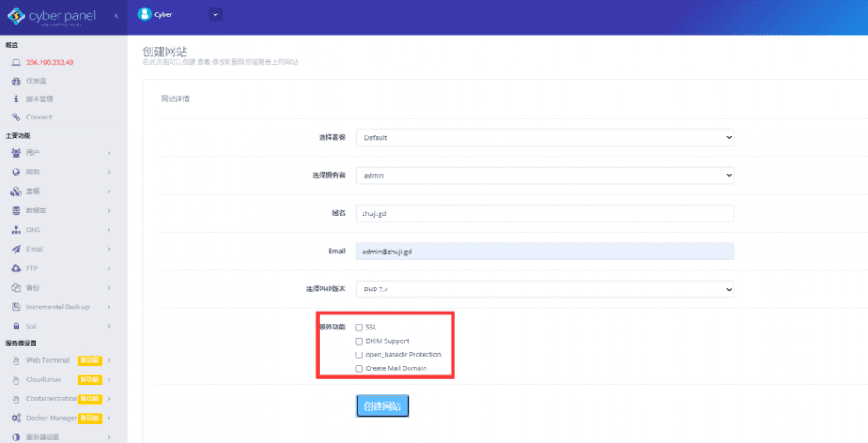Image resolution: width=868 pixels, height=443 pixels.
Task: Enable the SSL checkbox
Action: 359,327
